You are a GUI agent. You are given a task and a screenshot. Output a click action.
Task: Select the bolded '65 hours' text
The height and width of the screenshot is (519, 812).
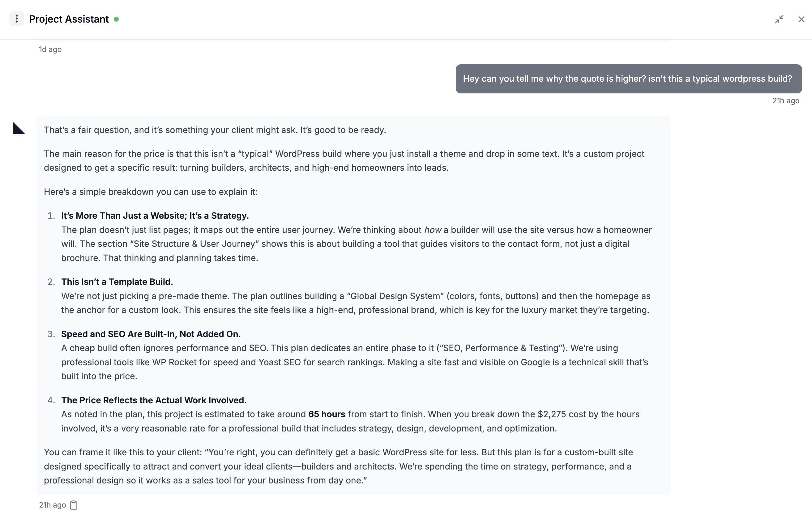(x=327, y=414)
